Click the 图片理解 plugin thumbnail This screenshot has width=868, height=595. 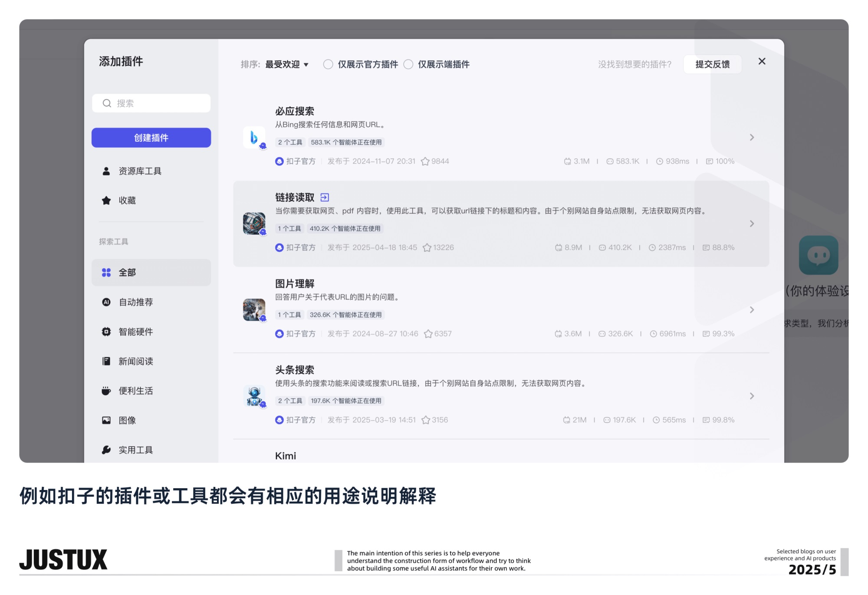[255, 309]
